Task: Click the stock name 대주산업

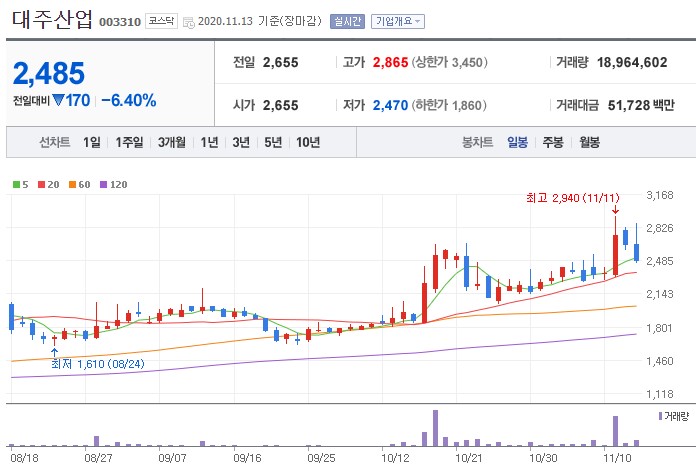Action: [x=52, y=20]
